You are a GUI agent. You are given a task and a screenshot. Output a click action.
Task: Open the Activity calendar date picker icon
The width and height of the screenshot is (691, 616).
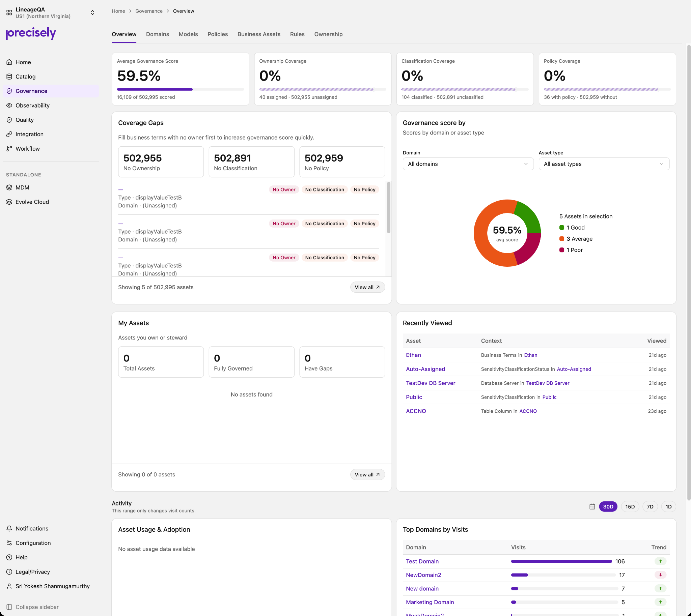tap(592, 507)
